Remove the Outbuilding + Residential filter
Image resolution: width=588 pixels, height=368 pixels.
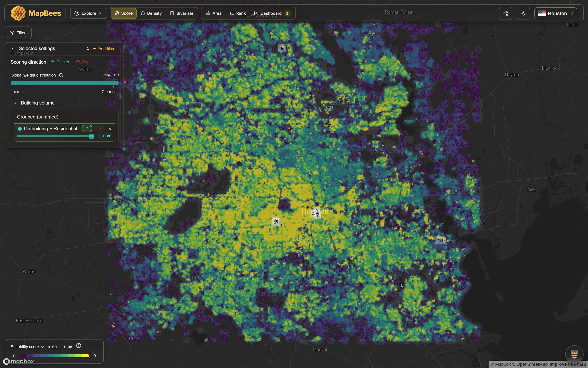click(110, 129)
